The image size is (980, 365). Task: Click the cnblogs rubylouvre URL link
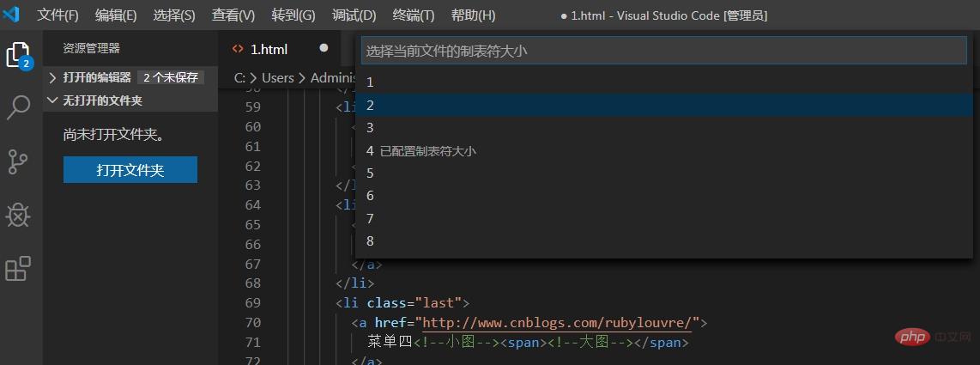tap(558, 323)
